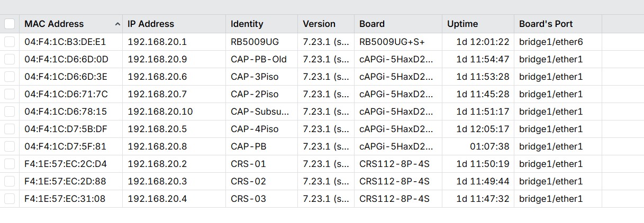Click the MAC F4:1E:57:EC:2D:88 entry
Viewport: 644px width, 223px height.
65,181
